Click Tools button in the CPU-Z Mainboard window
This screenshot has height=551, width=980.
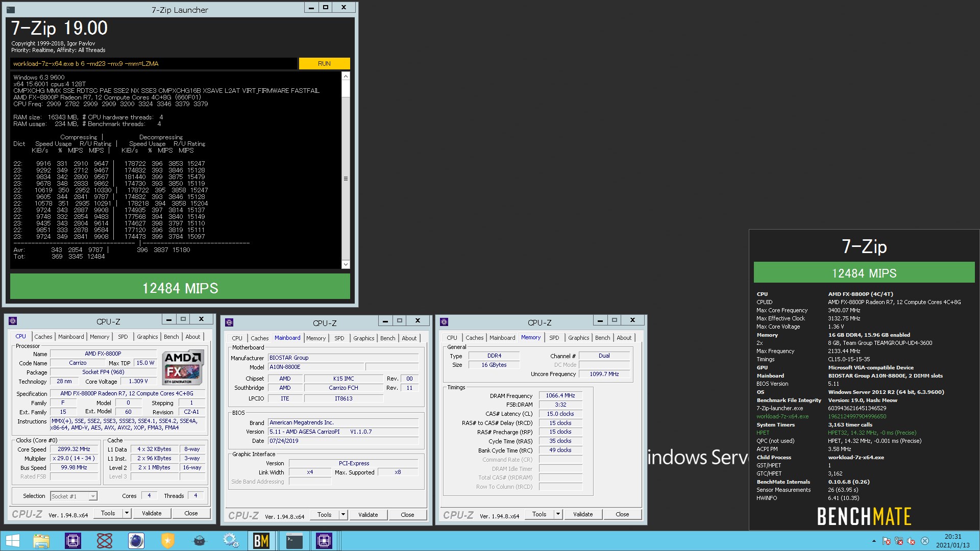pyautogui.click(x=325, y=515)
